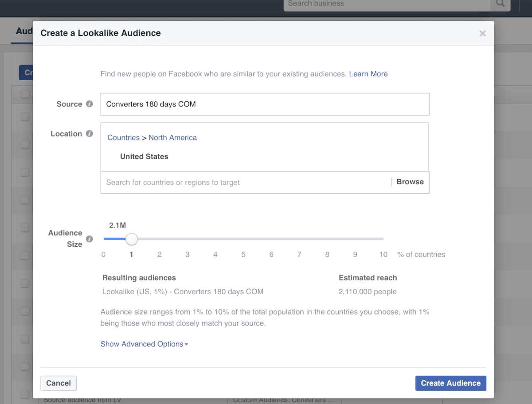Expand Show Advanced Options

click(x=144, y=344)
